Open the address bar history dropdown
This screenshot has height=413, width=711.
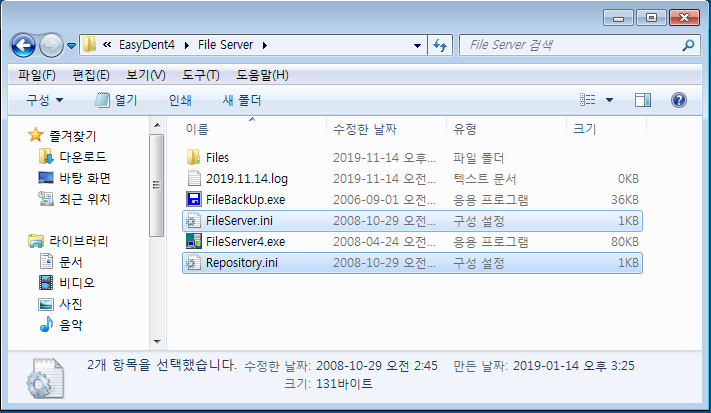[417, 45]
